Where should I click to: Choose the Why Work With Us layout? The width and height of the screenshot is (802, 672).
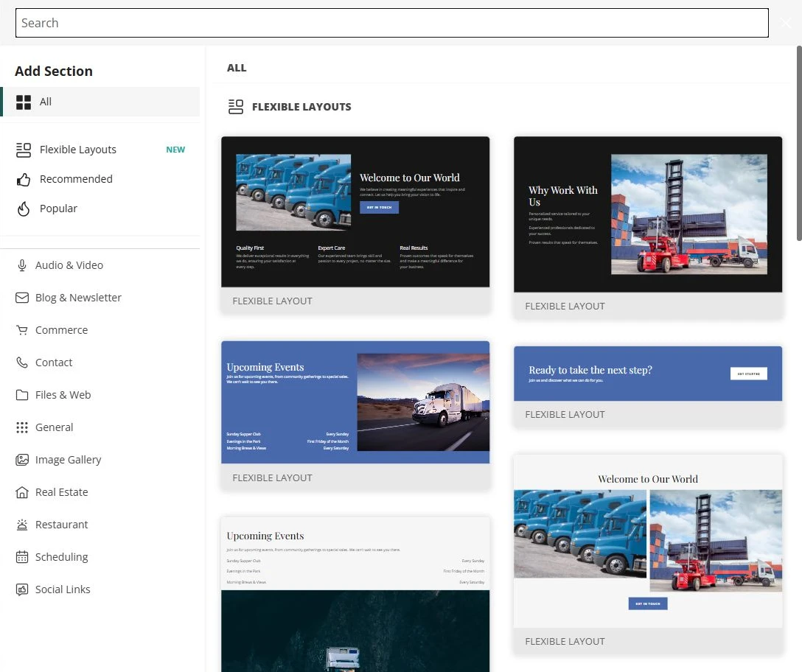[x=648, y=227]
